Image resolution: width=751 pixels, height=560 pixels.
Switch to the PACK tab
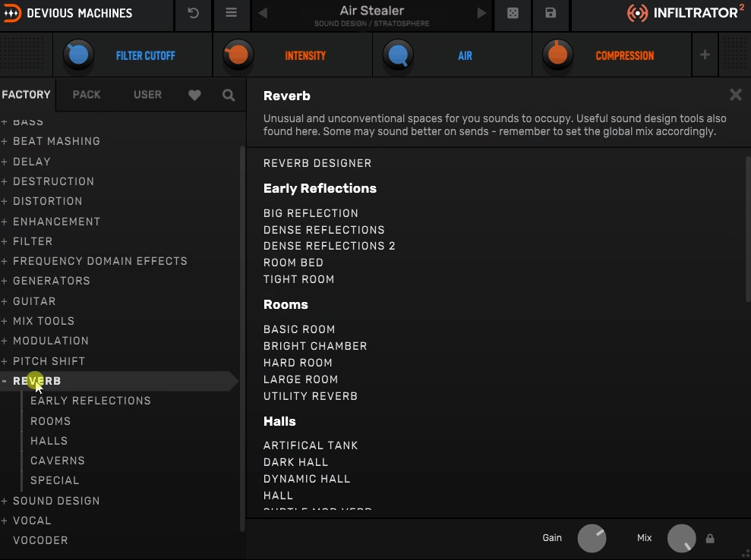(87, 95)
